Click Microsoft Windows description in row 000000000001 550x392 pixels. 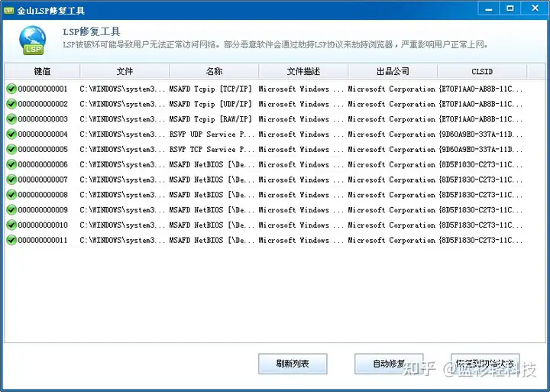click(301, 89)
